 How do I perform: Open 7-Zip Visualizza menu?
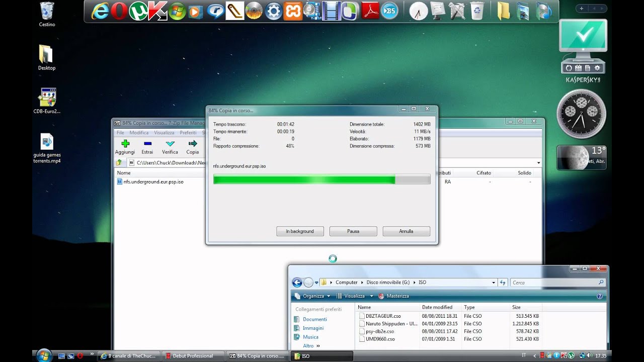(x=164, y=133)
